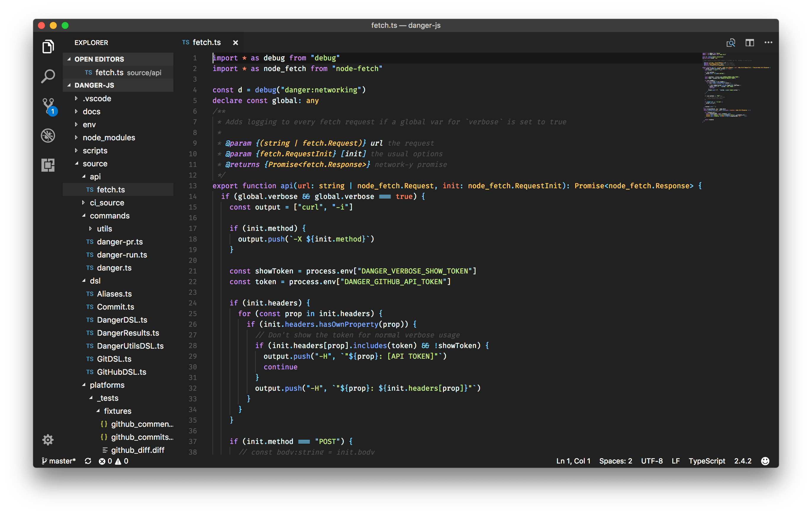Open the editor's more actions ellipsis menu
This screenshot has width=812, height=515.
tap(768, 43)
